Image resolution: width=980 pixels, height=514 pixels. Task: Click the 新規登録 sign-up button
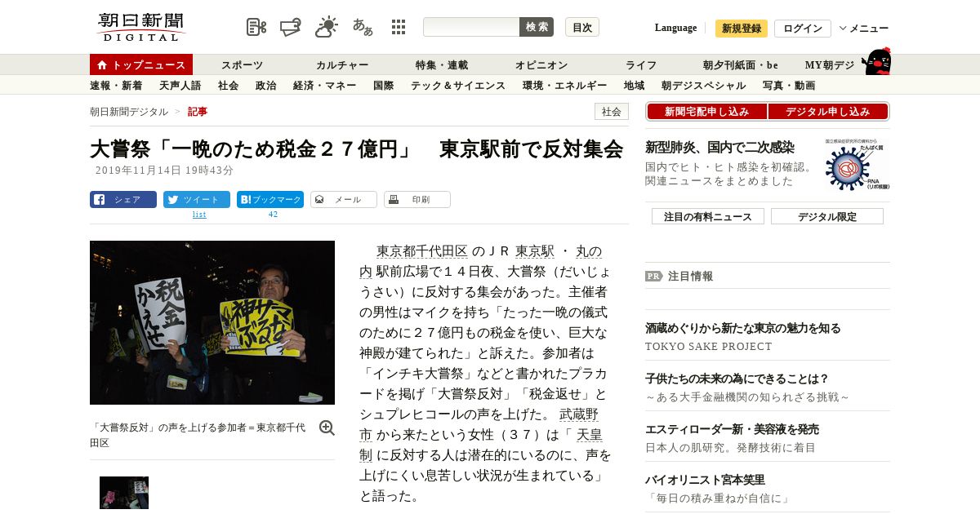tap(742, 29)
